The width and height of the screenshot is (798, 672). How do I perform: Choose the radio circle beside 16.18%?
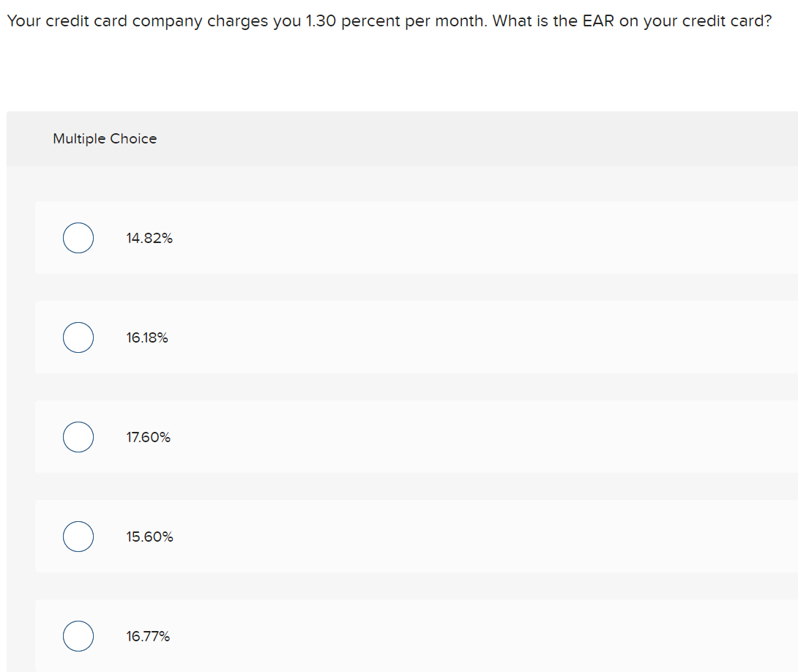[x=78, y=337]
